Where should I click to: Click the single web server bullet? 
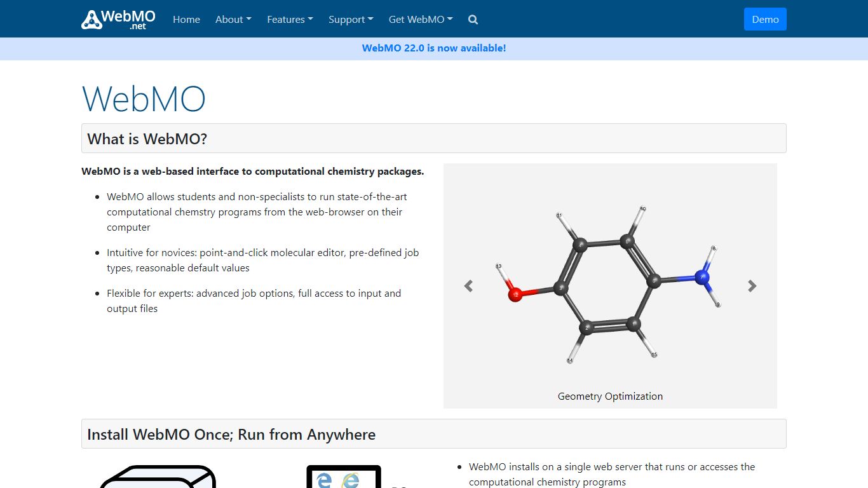[612, 475]
